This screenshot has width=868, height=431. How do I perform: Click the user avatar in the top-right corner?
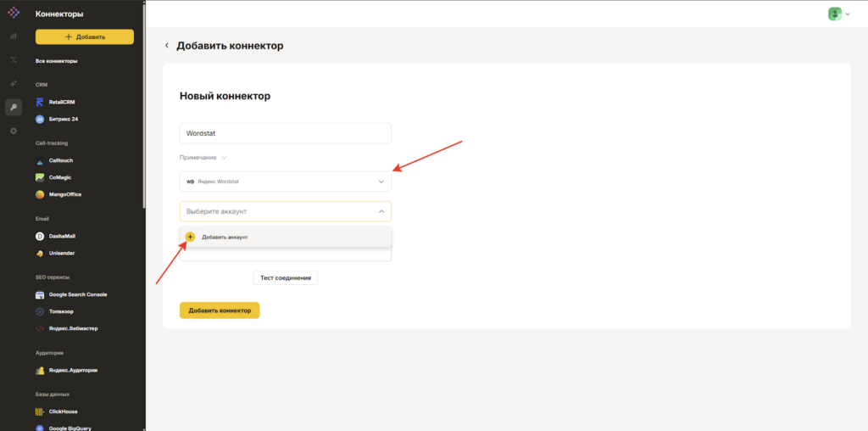click(x=835, y=14)
